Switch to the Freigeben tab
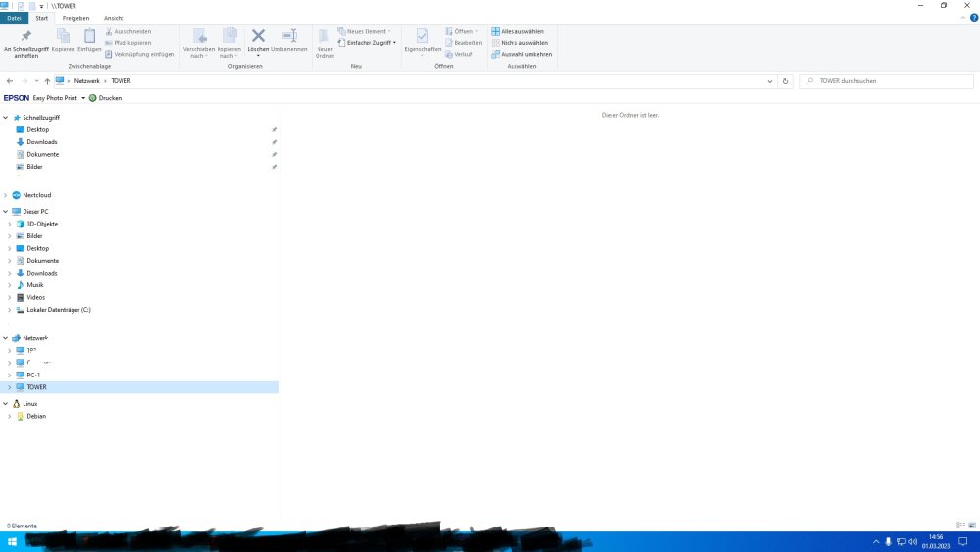The height and width of the screenshot is (552, 980). [x=75, y=18]
